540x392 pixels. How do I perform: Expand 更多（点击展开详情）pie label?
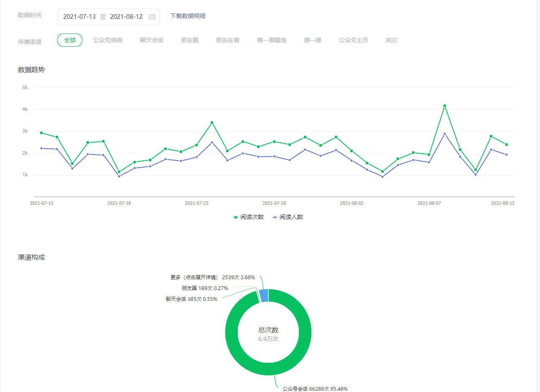tap(194, 277)
